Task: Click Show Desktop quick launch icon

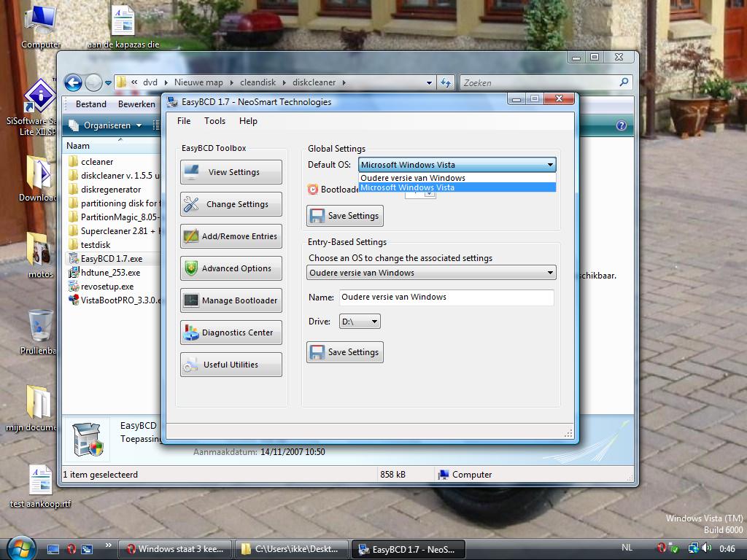Action: pyautogui.click(x=53, y=549)
